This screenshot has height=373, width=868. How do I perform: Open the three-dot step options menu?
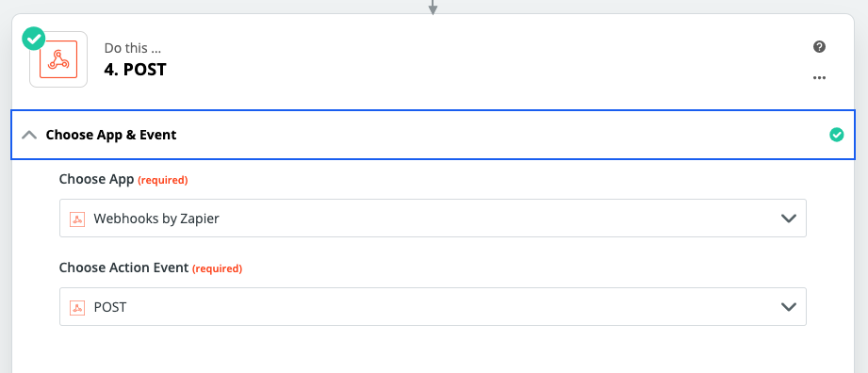(x=819, y=77)
